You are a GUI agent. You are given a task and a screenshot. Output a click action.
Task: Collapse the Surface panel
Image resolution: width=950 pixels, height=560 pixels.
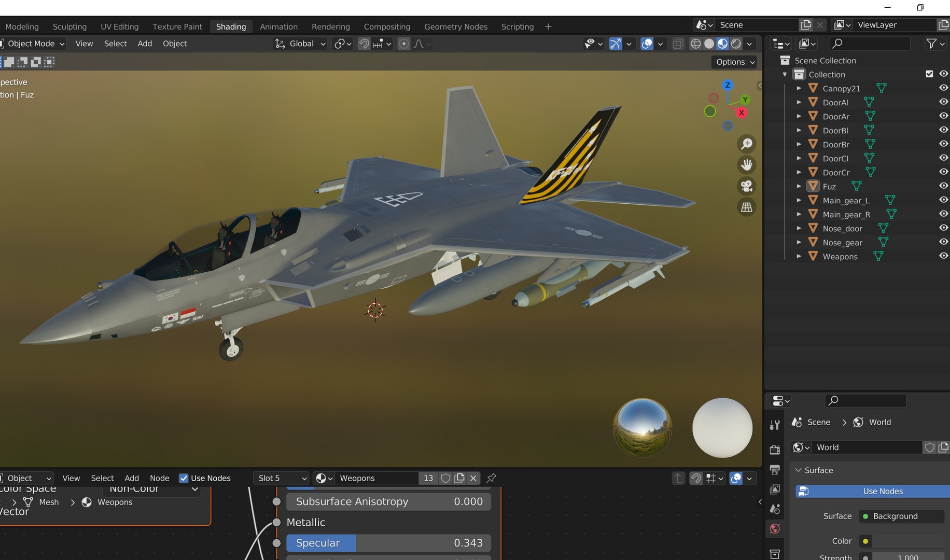(799, 470)
